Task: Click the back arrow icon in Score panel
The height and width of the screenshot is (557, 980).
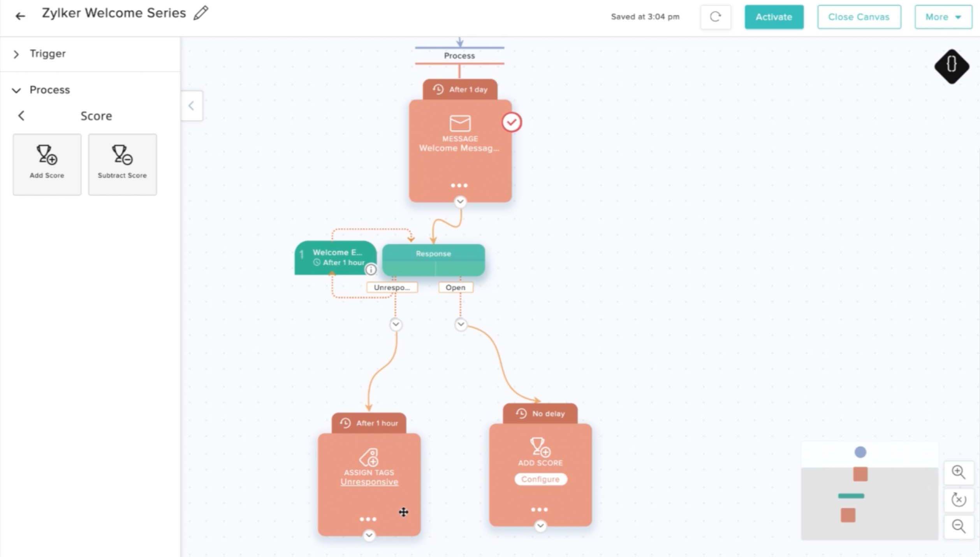Action: pyautogui.click(x=21, y=115)
